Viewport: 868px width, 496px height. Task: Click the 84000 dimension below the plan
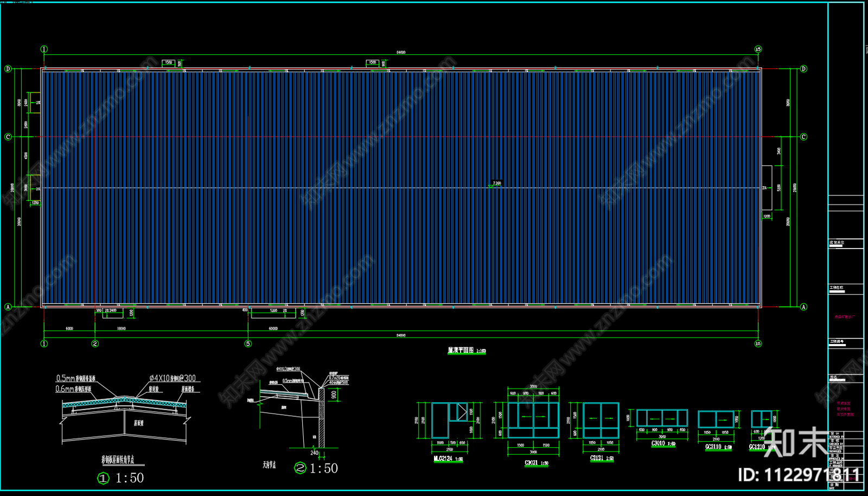pos(401,335)
